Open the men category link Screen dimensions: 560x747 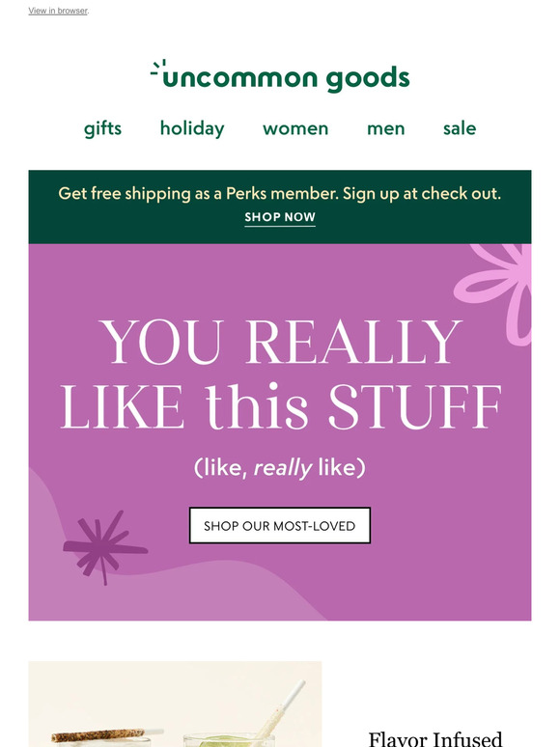pos(385,128)
